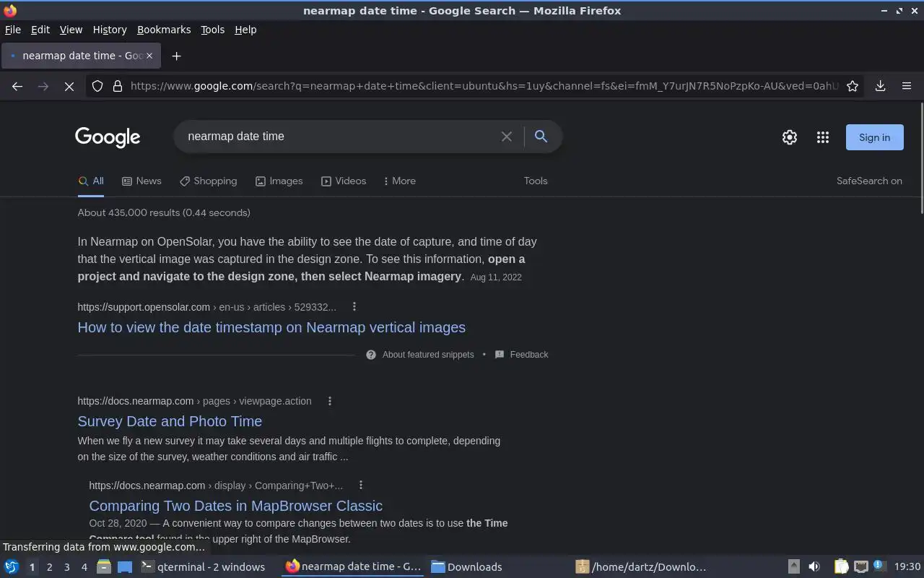Screen dimensions: 924x578
Task: Open the shield tracking protection icon
Action: [97, 86]
